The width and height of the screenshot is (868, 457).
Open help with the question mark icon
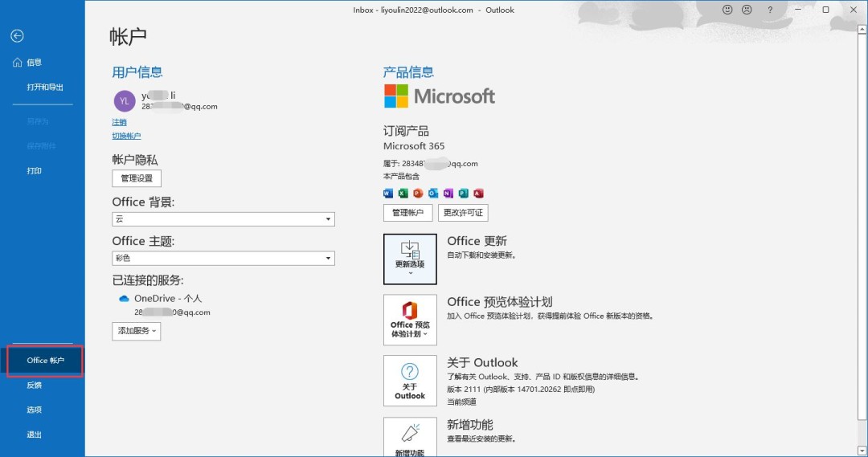pyautogui.click(x=770, y=10)
